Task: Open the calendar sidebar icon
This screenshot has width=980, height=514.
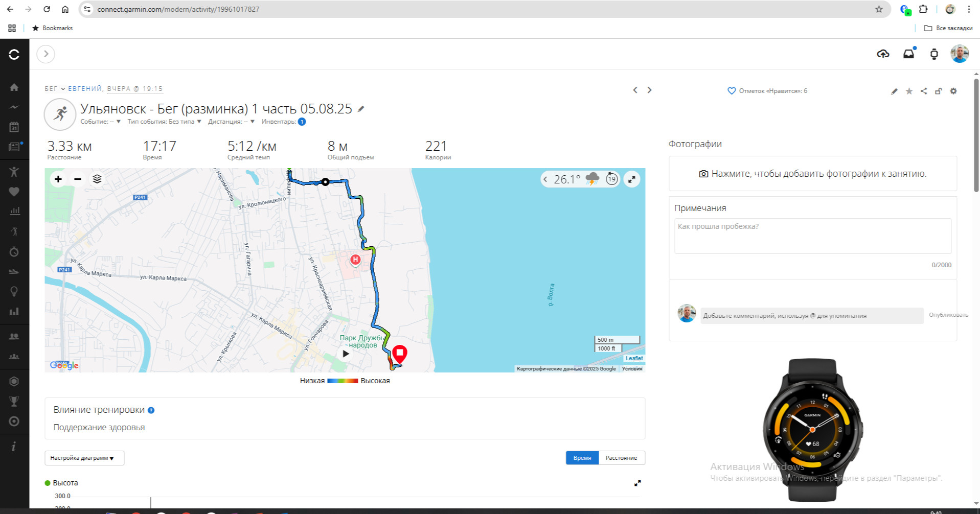Action: pyautogui.click(x=14, y=127)
